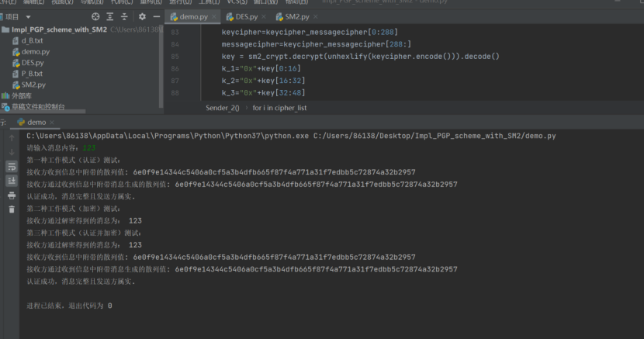Click the sm2_crypt.decrypt code line
Screen dimensions: 644x339
click(x=360, y=56)
